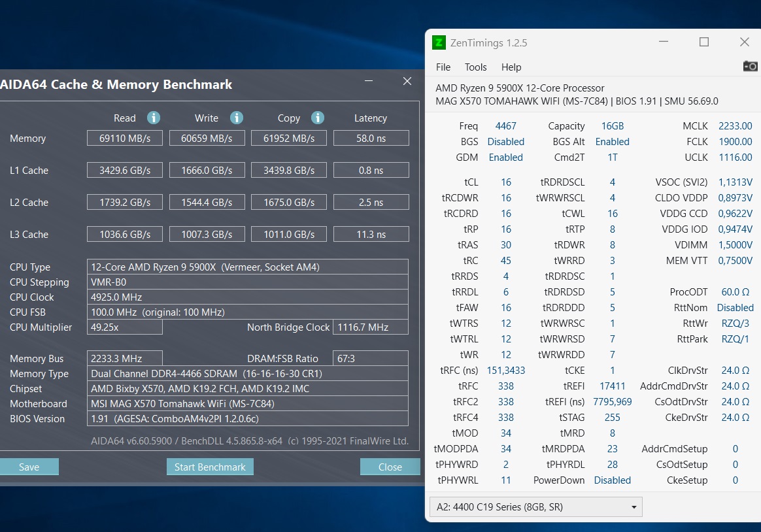Click the Memory Read speed field

click(x=124, y=138)
